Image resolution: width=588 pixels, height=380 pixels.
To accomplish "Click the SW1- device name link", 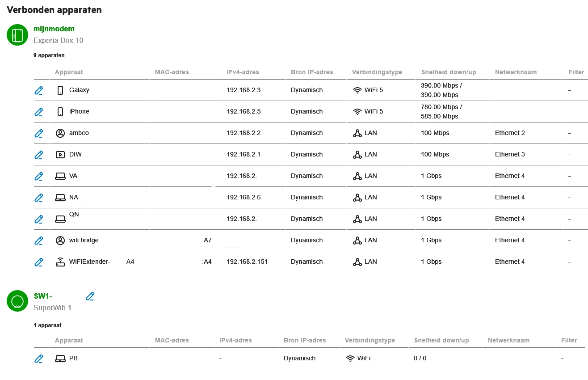I will 43,296.
